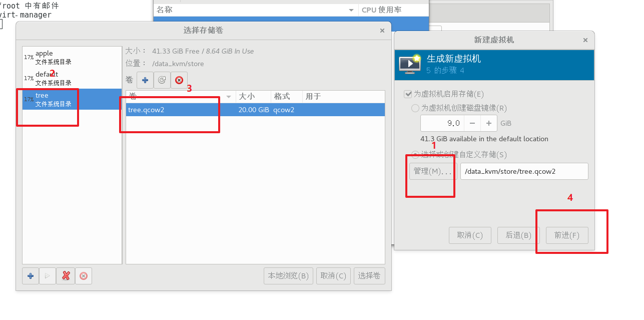Image resolution: width=644 pixels, height=320 pixels.
Task: Open the 名称 column dropdown arrow
Action: 351,10
